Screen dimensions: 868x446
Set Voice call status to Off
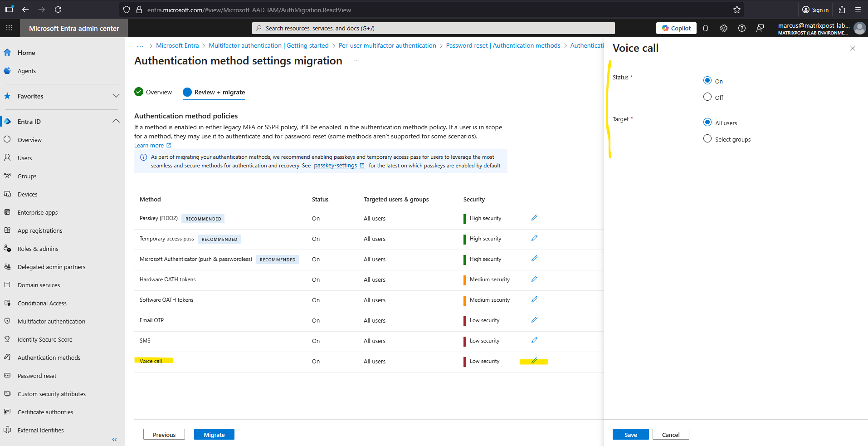707,97
